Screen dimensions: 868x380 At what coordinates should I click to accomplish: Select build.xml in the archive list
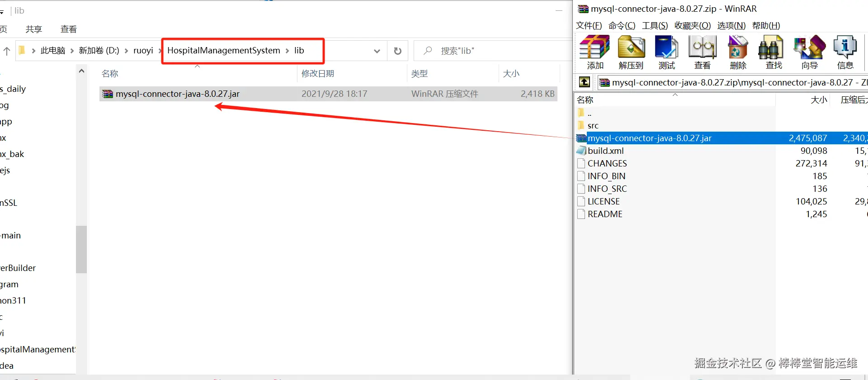605,151
